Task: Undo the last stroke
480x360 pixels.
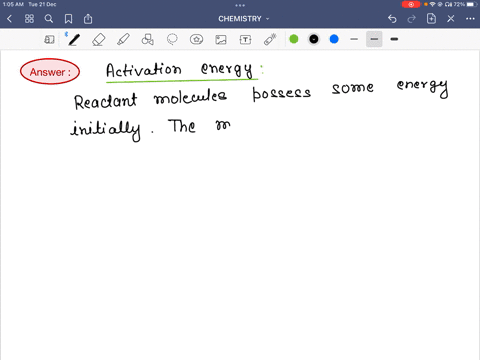Action: click(392, 19)
